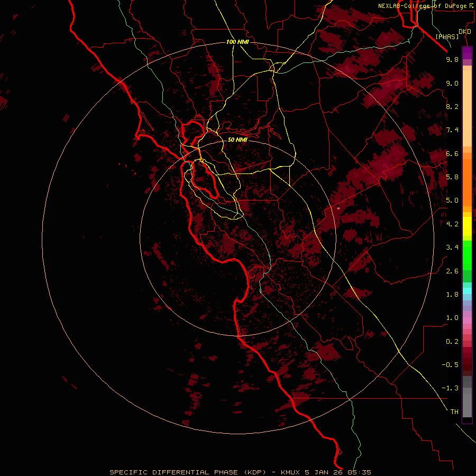Click the "4.2" color scale value
476x476 pixels.
pyautogui.click(x=452, y=224)
